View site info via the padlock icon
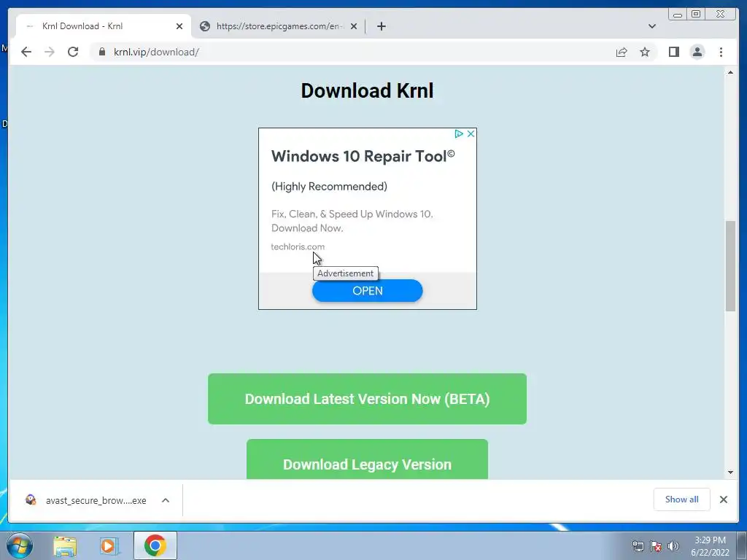Image resolution: width=747 pixels, height=560 pixels. [x=102, y=52]
